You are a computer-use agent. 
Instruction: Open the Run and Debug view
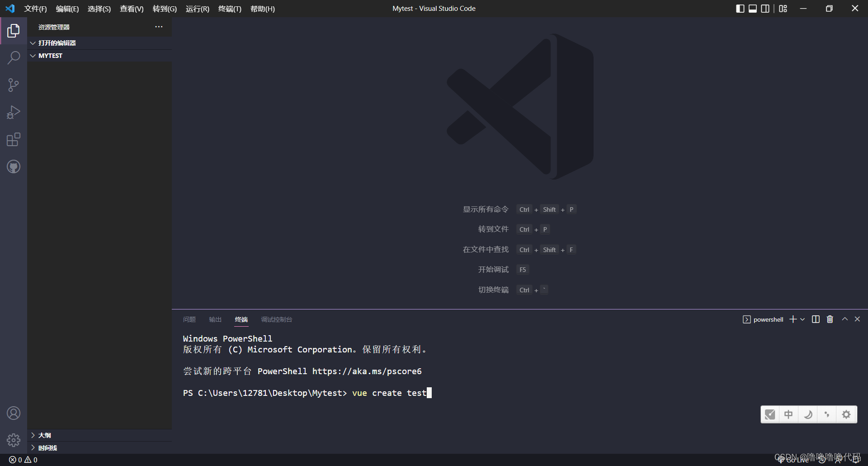coord(14,112)
